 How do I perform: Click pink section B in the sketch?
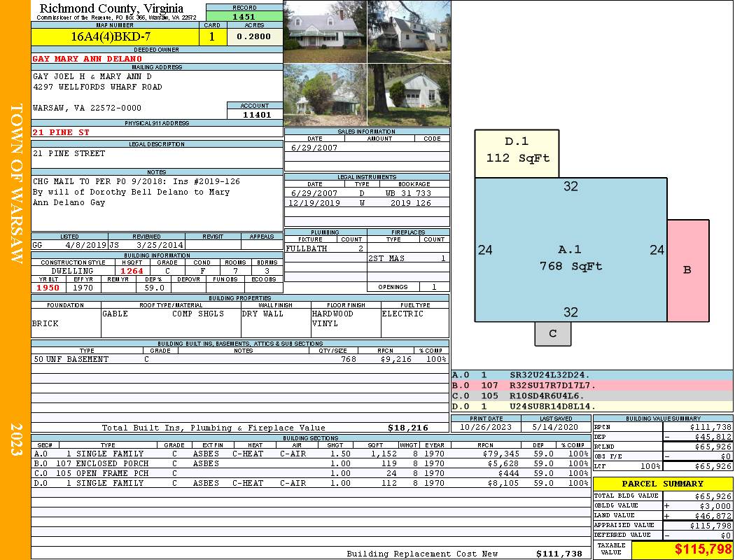687,270
